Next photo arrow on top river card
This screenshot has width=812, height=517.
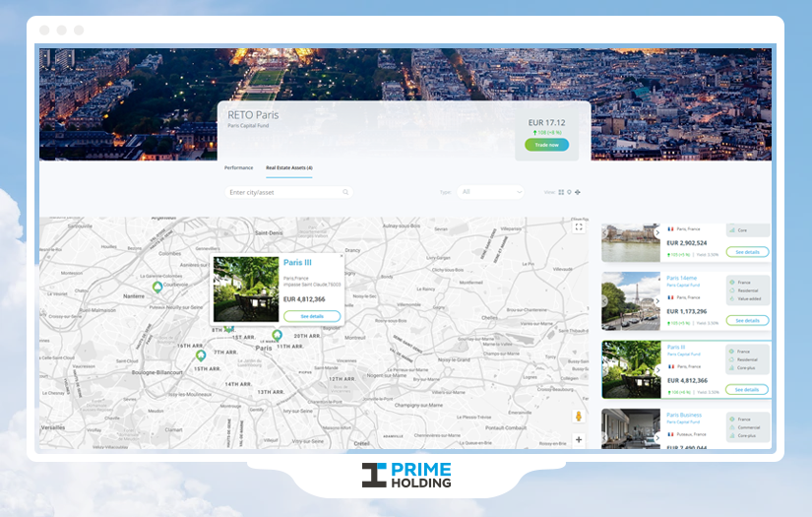(x=657, y=232)
